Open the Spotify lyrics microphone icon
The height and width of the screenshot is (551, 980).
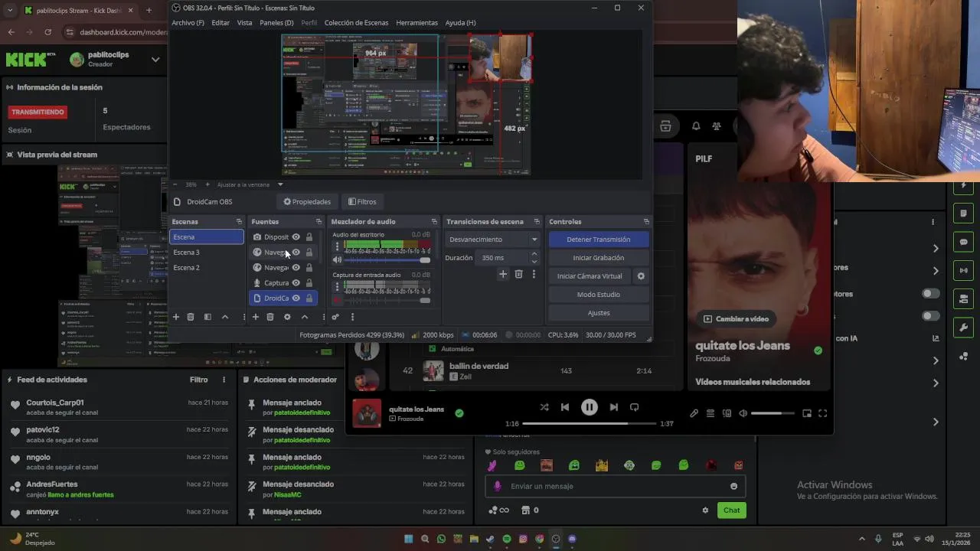[x=694, y=413]
